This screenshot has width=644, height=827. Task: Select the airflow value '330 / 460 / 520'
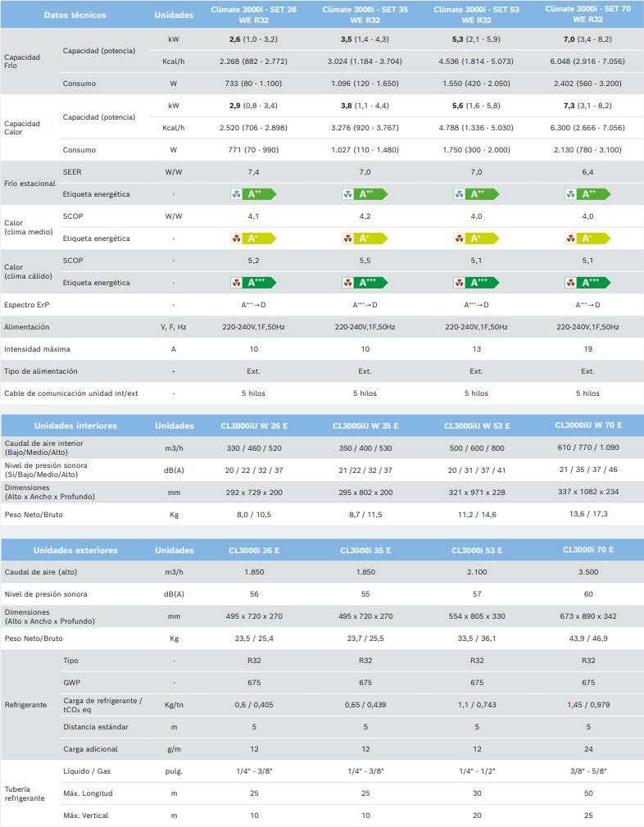254,448
